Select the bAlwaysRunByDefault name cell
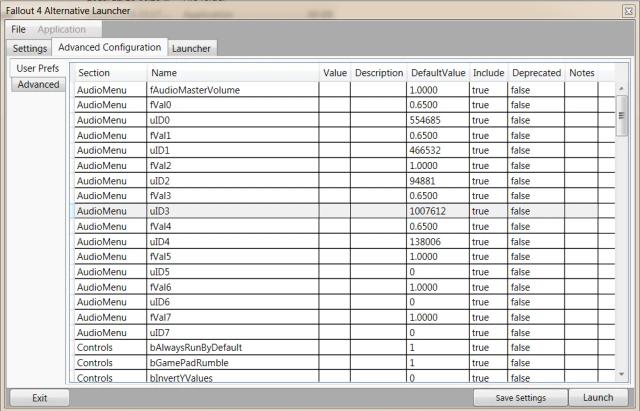This screenshot has width=640, height=411. pos(233,348)
